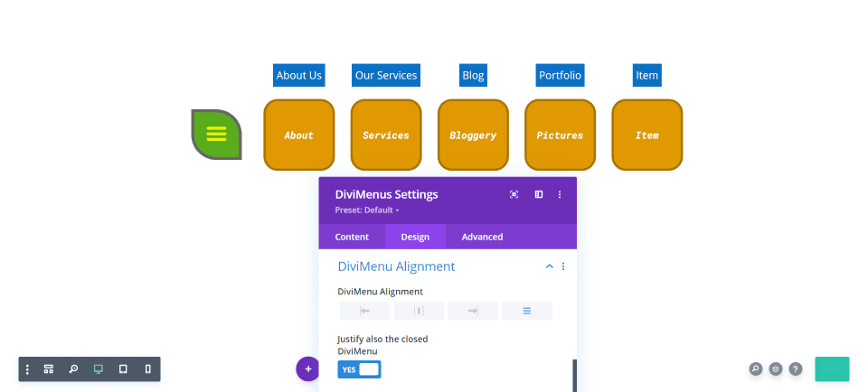Select phone view mode

click(x=147, y=369)
